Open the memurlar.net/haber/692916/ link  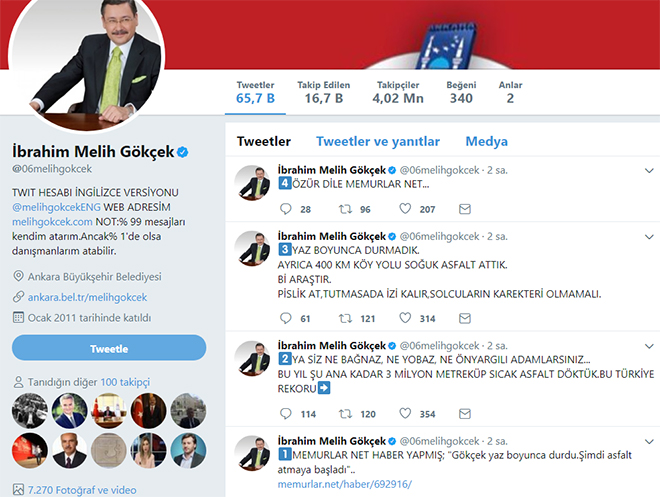click(344, 484)
